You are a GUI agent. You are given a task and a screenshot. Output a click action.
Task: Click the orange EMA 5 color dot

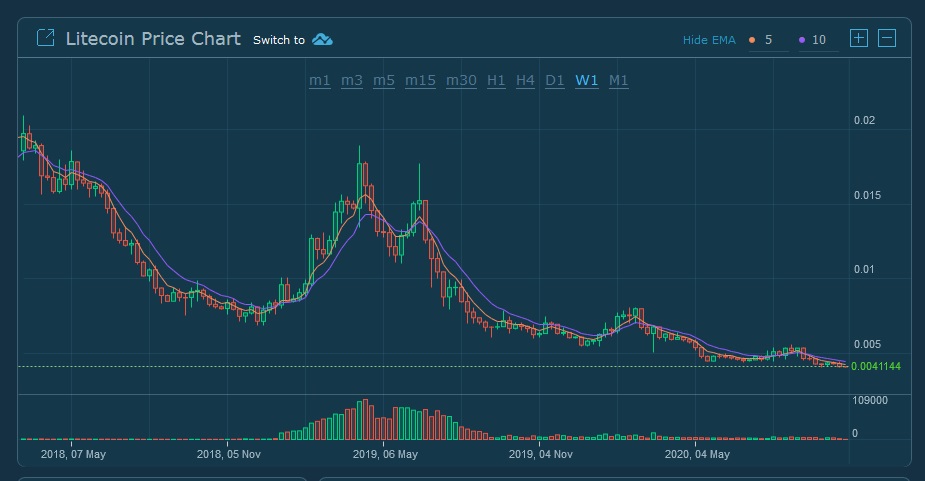tap(752, 40)
